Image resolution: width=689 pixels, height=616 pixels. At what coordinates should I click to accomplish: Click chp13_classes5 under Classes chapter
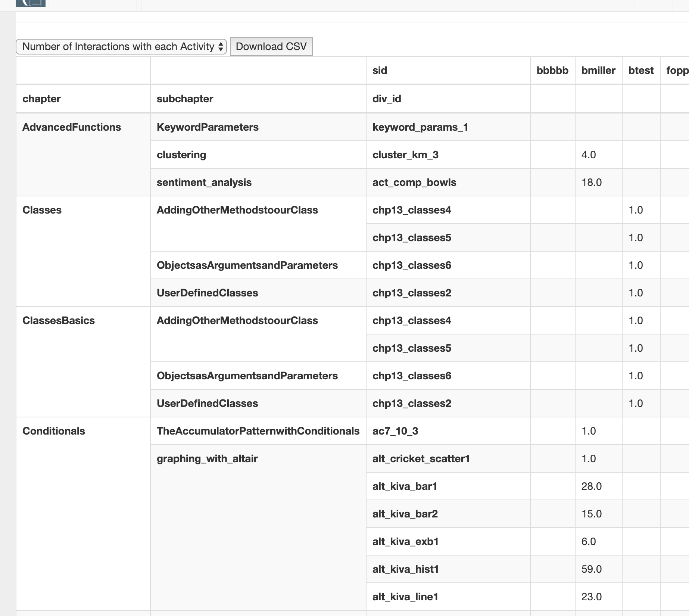click(448, 237)
